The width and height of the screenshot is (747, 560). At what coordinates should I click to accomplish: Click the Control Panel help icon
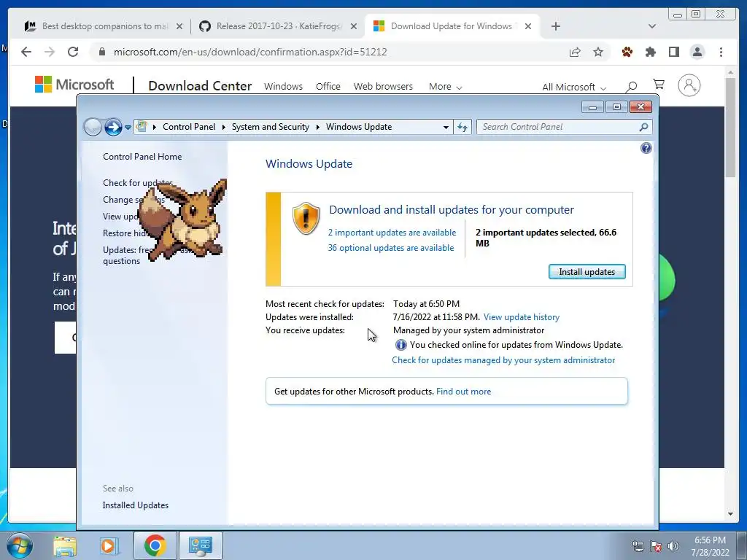tap(646, 148)
